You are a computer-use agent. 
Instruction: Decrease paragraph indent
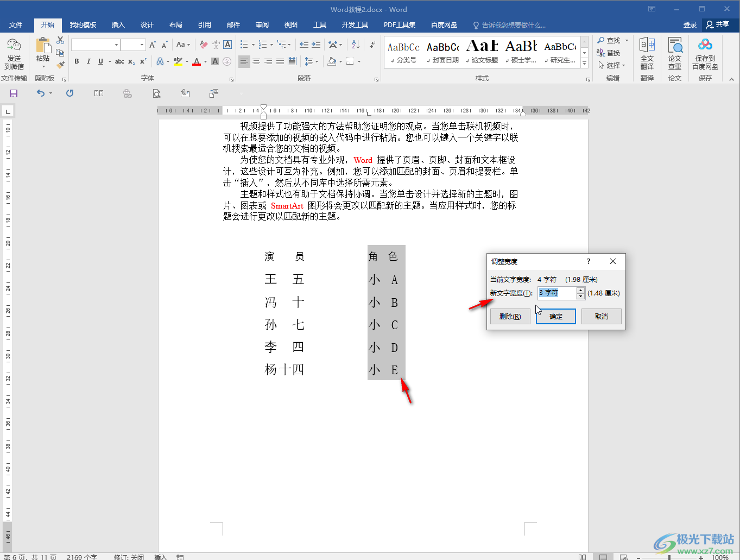304,45
